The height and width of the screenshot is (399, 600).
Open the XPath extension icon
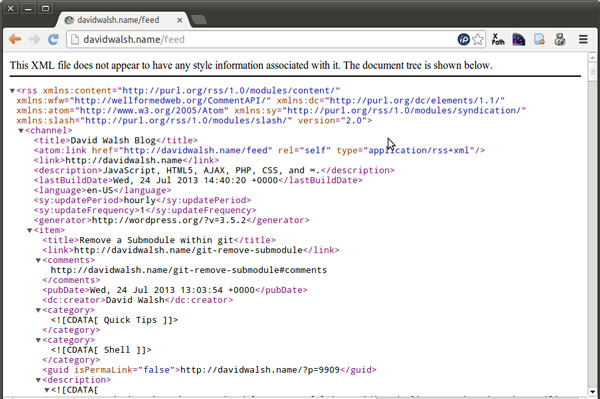coord(497,39)
